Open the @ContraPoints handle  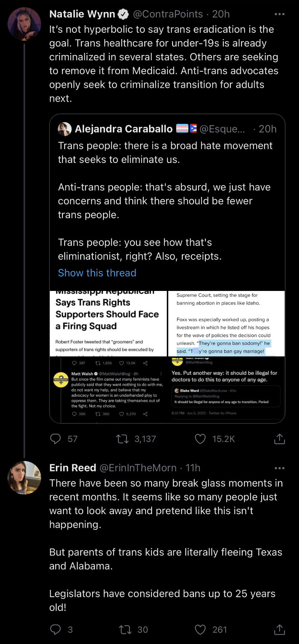168,14
